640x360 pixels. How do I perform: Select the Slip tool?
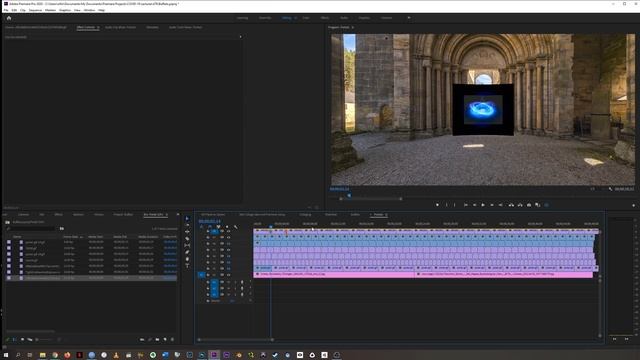click(187, 245)
